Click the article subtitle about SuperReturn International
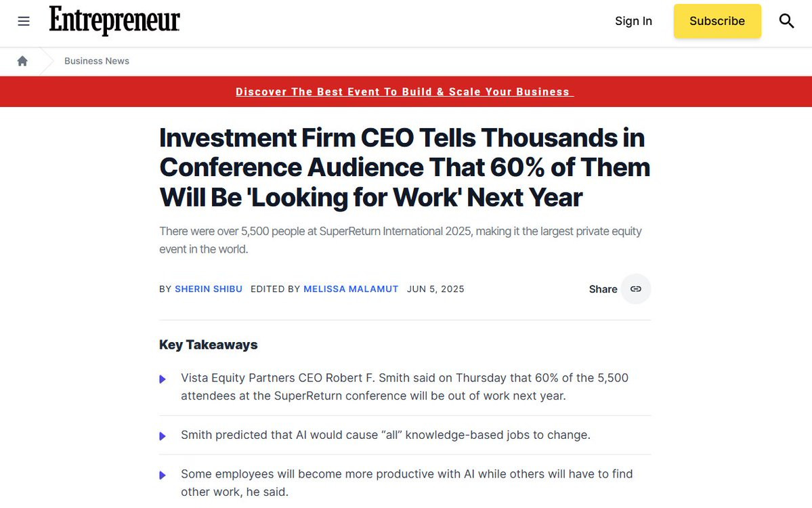 click(x=400, y=240)
